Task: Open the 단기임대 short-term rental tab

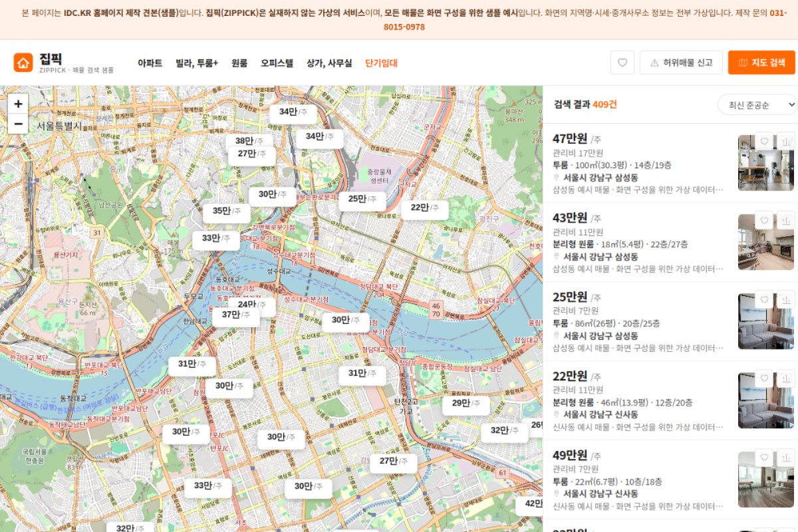Action: (382, 63)
